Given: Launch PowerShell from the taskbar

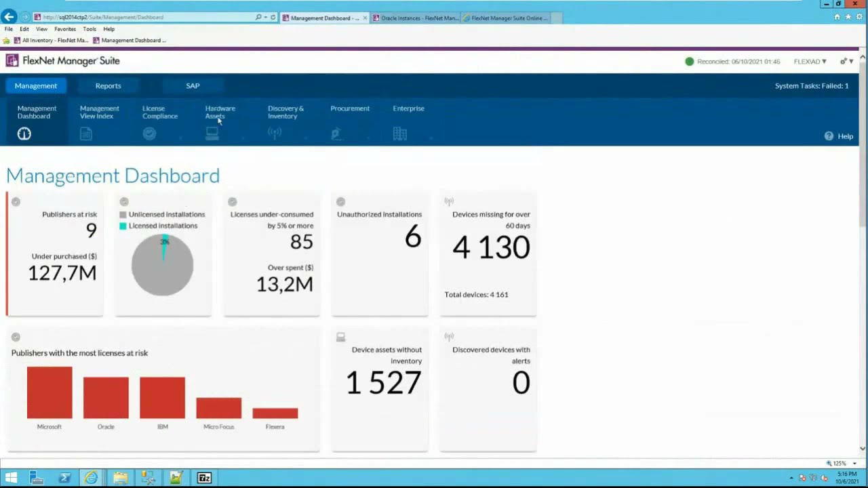Looking at the screenshot, I should tap(64, 478).
